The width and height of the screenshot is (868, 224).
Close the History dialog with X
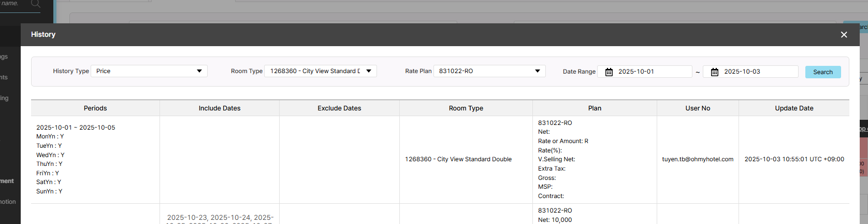tap(844, 35)
